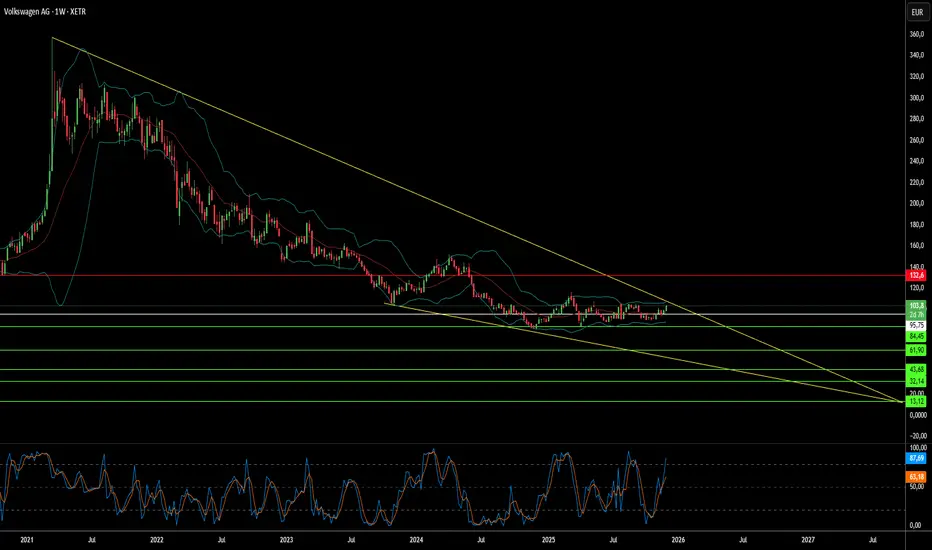This screenshot has height=550, width=932.
Task: Click the 2021 label on time axis
Action: click(x=27, y=539)
